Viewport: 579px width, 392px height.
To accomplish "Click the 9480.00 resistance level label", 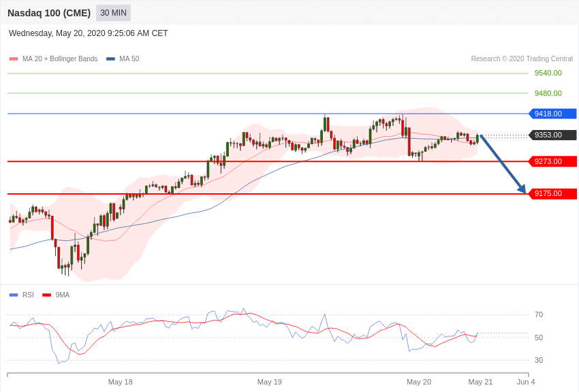I will pos(548,93).
